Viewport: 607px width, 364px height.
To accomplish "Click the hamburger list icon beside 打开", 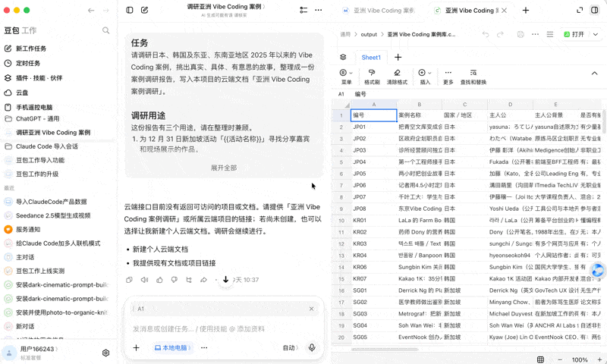I will [549, 34].
